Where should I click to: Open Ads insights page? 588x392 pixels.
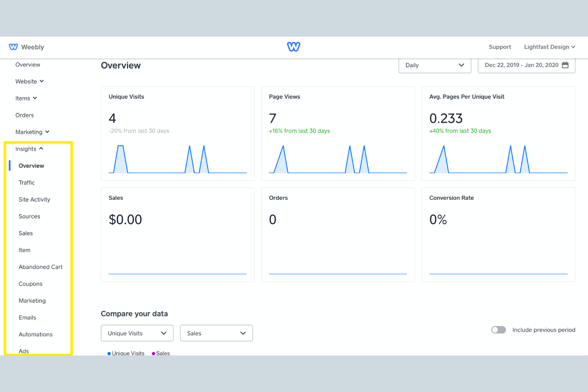tap(24, 351)
